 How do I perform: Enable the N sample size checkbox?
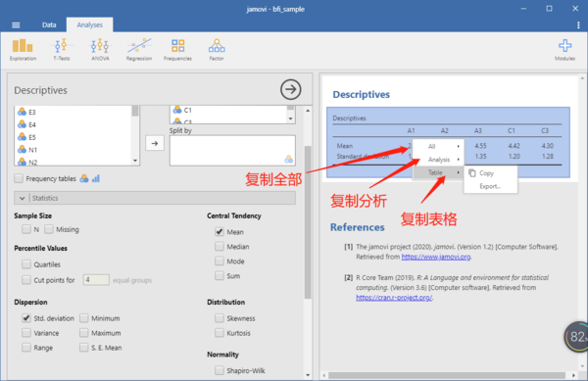[x=26, y=229]
